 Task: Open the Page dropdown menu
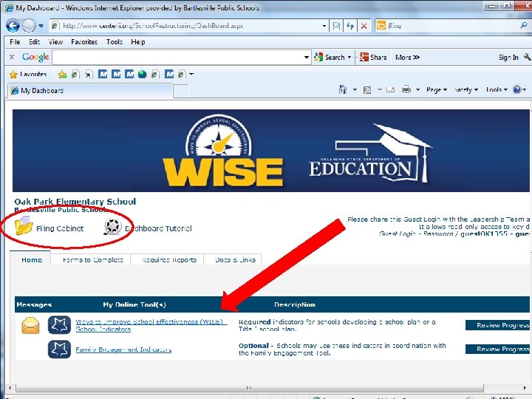(437, 89)
